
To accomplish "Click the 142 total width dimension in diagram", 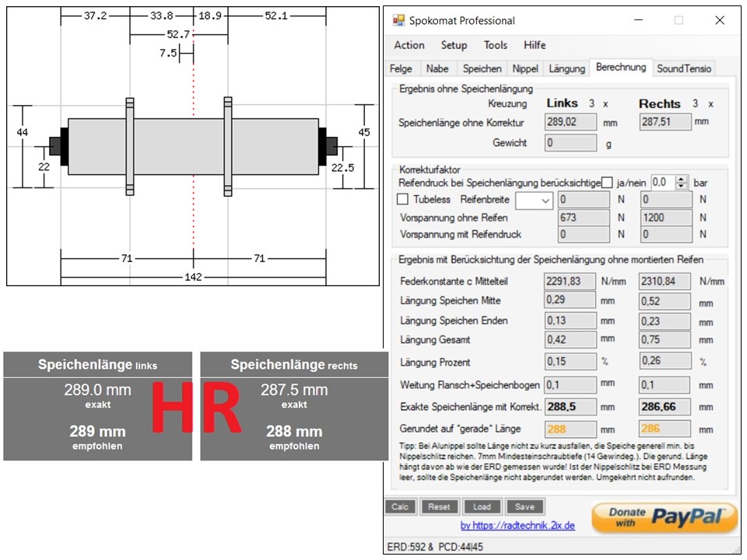I will 193,277.
